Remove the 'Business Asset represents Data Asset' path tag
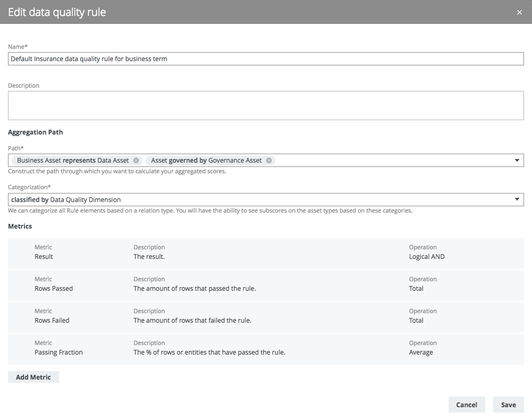The width and height of the screenshot is (532, 420). click(x=136, y=161)
